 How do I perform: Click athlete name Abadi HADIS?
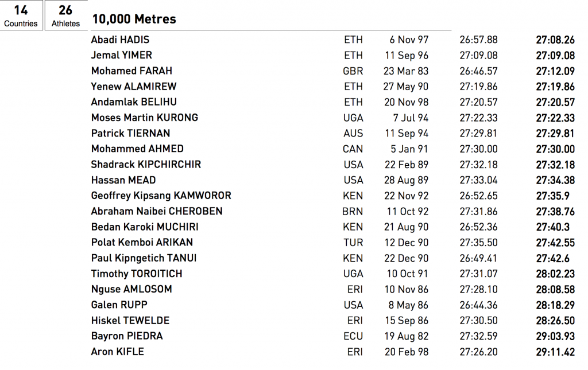(120, 40)
